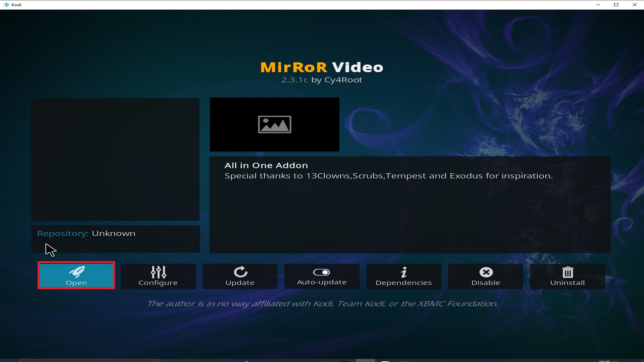Click the 'Special thanks to 13Clowns' line
Viewport: 644px width, 362px height.
pos(388,176)
